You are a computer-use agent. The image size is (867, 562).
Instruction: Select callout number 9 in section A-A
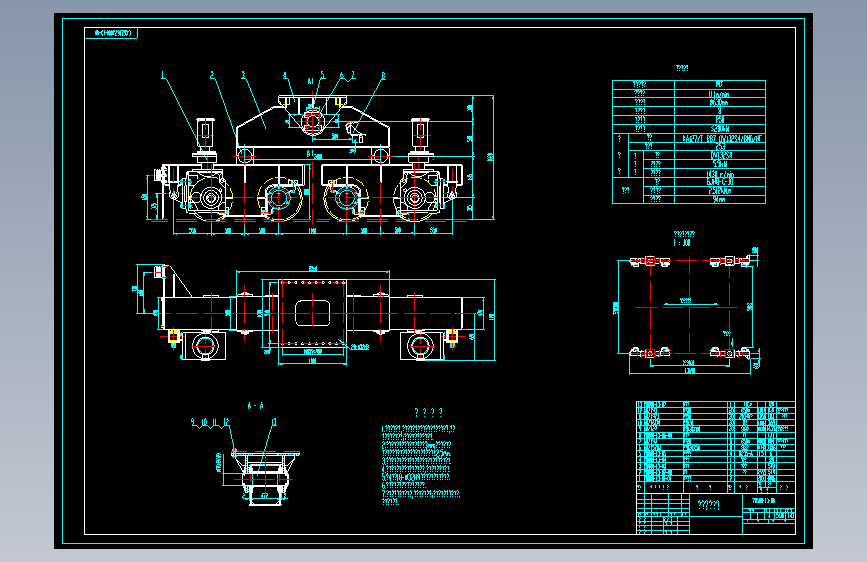pos(193,422)
